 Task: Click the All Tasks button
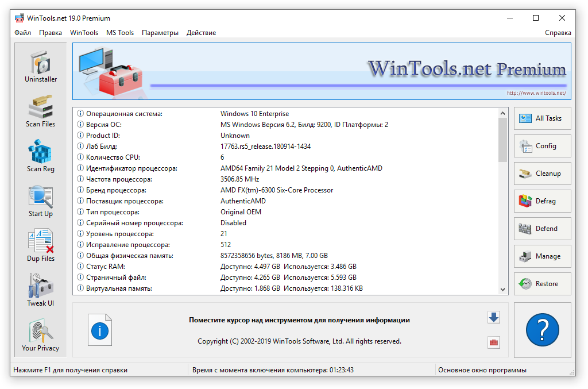click(x=542, y=118)
